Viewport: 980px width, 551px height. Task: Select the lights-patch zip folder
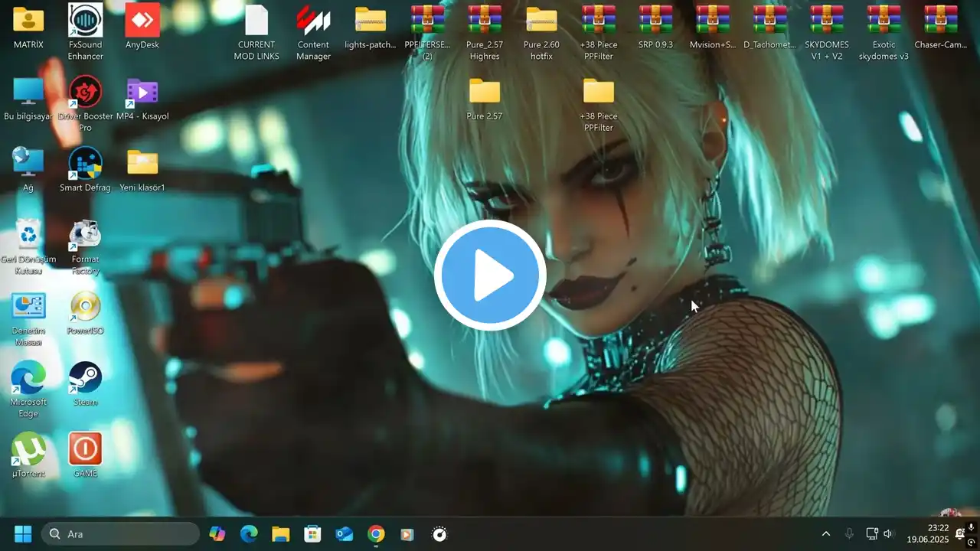coord(371,21)
